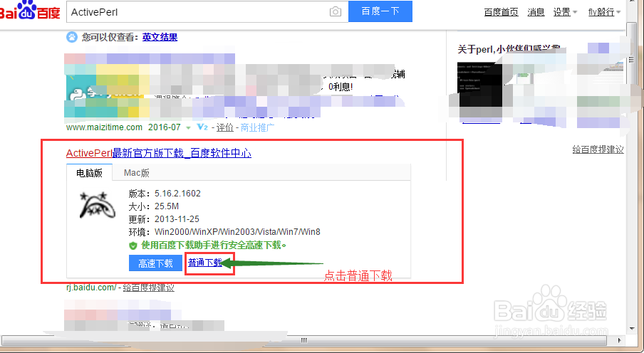
Task: Click the paw icon beside 您可以仅查看
Action: [72, 37]
